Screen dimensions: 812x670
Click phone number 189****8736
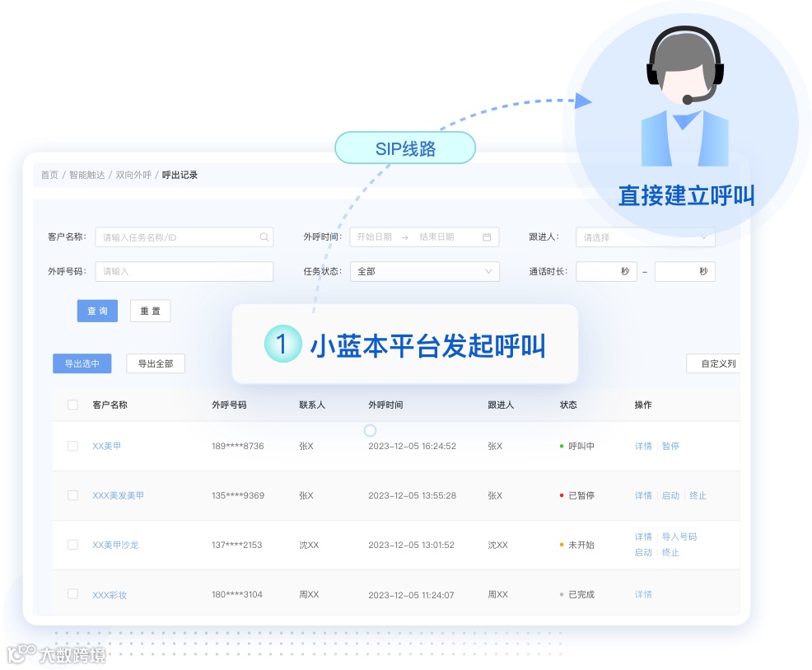tap(238, 446)
